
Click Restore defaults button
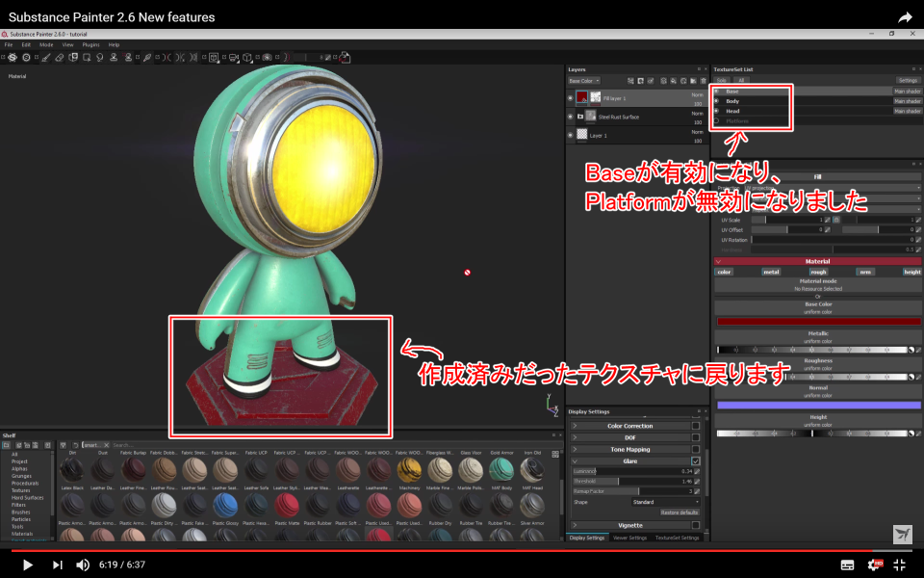(679, 512)
